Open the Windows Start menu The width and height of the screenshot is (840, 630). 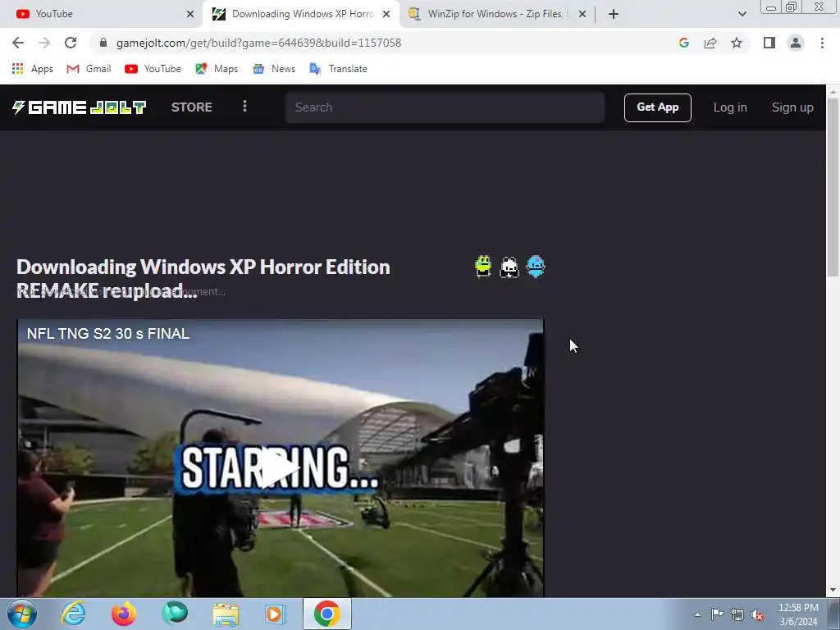coord(22,614)
